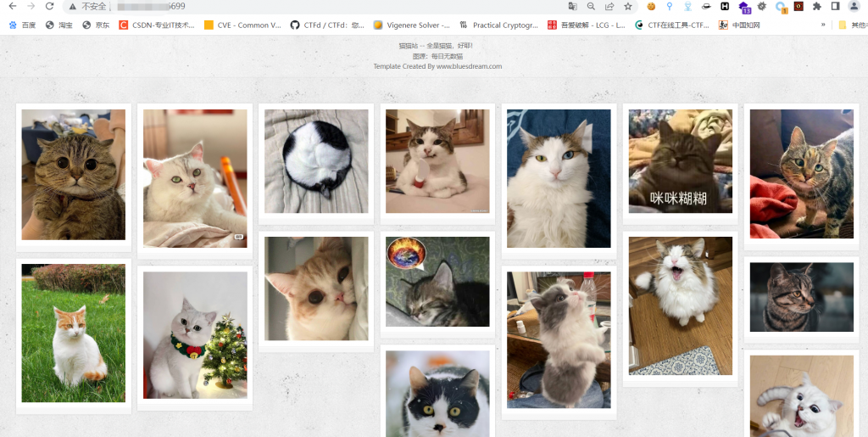868x437 pixels.
Task: Open the extensions puzzle piece menu
Action: pyautogui.click(x=816, y=6)
